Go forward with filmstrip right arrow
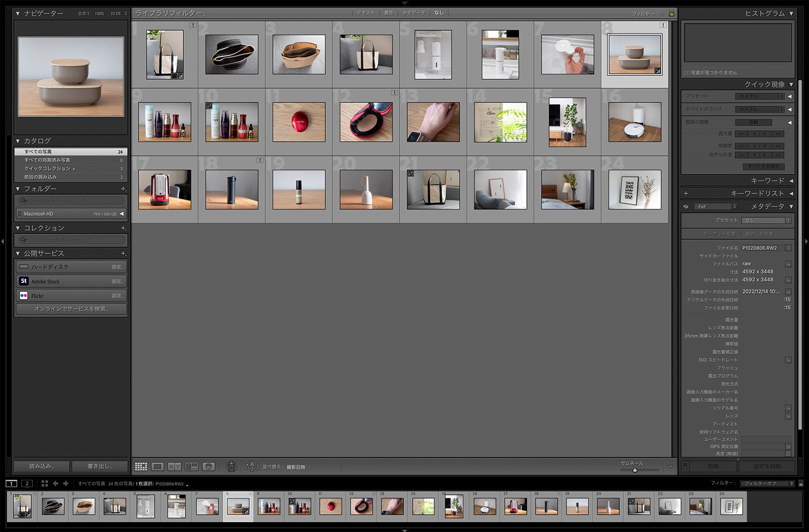The height and width of the screenshot is (532, 809). tap(66, 483)
